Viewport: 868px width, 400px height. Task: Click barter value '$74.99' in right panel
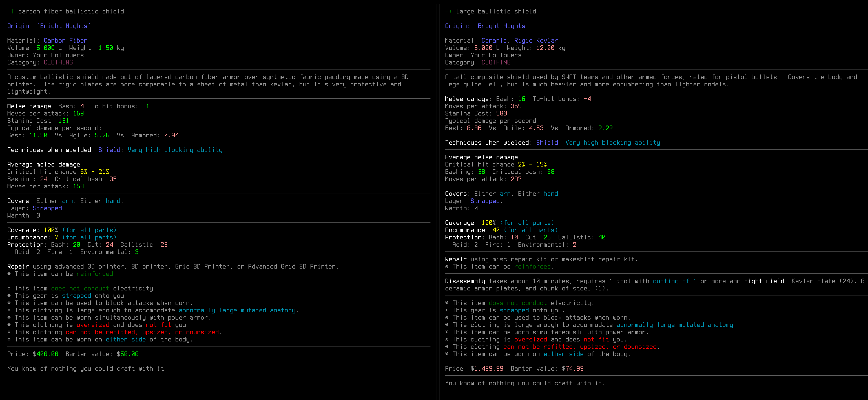coord(573,368)
